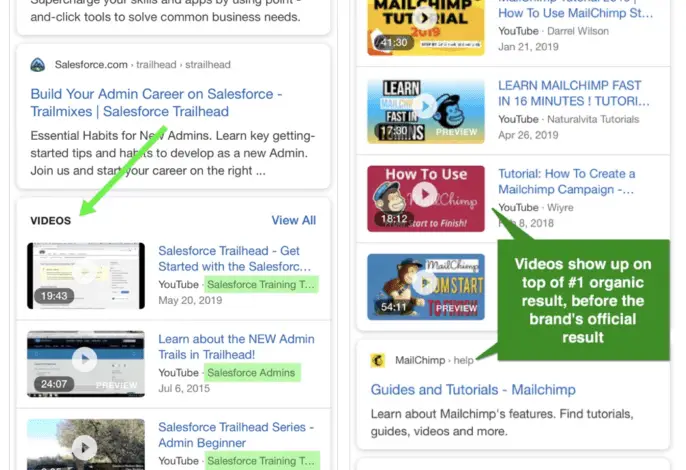Screen dimensions: 686x470
Task: Open LEARN MAILCHIMP FAST IN 16 MINUTES title
Action: [x=574, y=93]
